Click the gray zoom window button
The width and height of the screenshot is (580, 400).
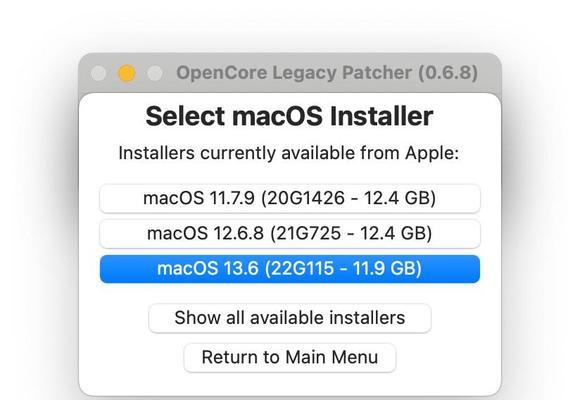pyautogui.click(x=155, y=73)
